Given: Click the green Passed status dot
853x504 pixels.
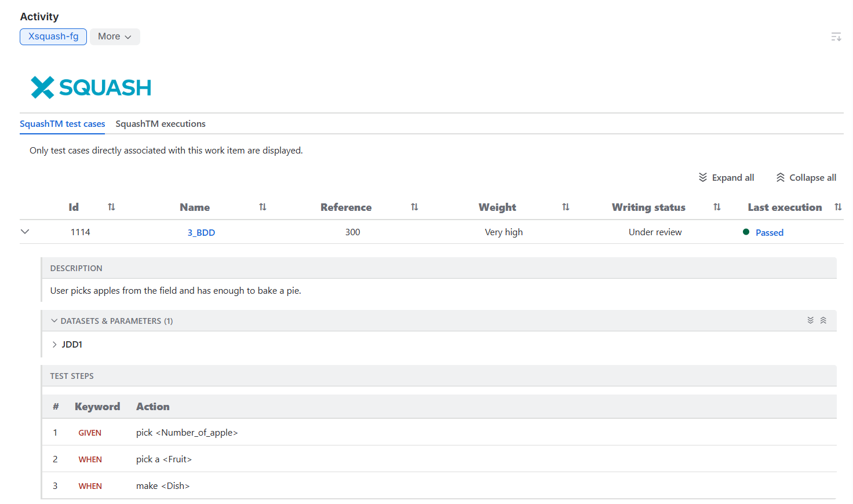Looking at the screenshot, I should pyautogui.click(x=746, y=232).
